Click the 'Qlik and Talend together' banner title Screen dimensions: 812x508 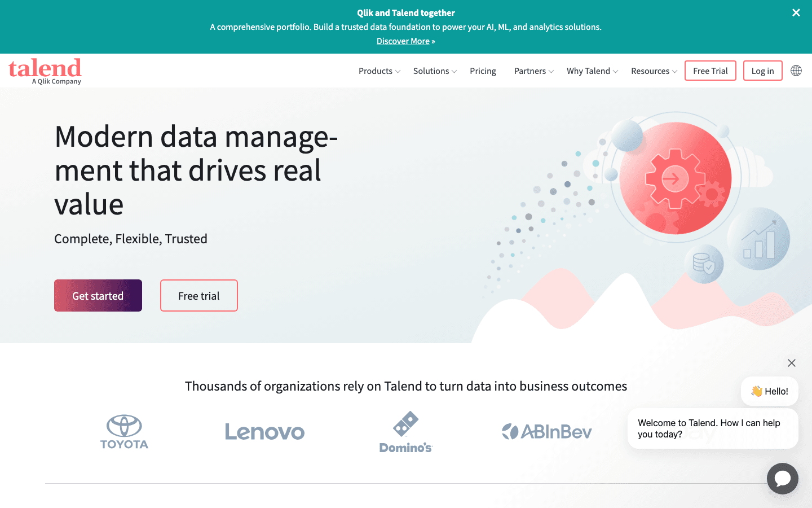click(x=406, y=13)
